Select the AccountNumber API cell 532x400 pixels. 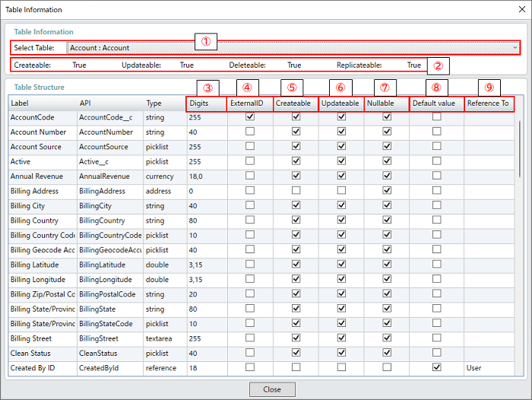tap(110, 132)
